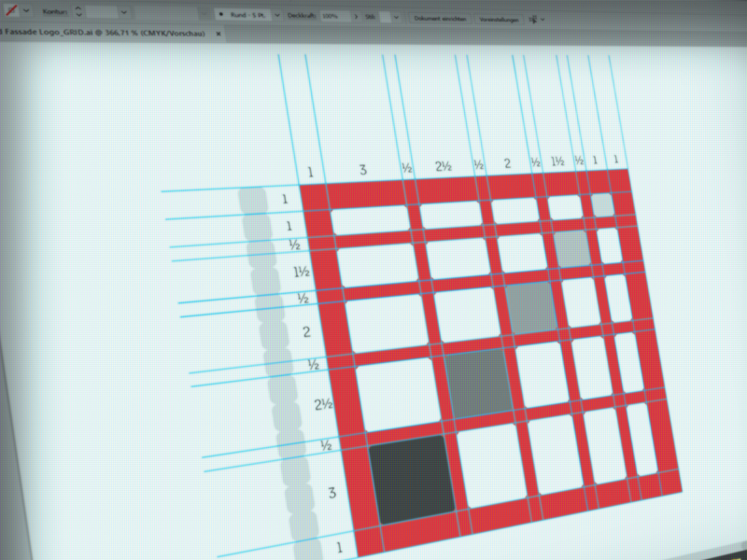The image size is (747, 560).
Task: Open the Stil dropdown arrow
Action: pos(396,17)
